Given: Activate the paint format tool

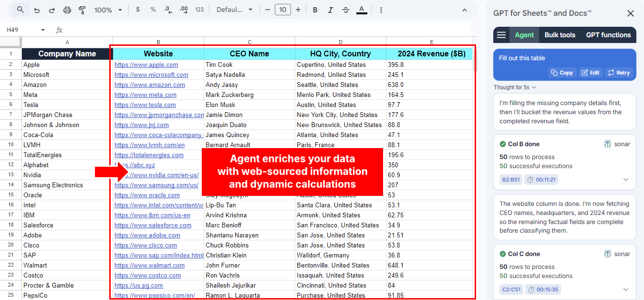Looking at the screenshot, I should click(x=82, y=9).
